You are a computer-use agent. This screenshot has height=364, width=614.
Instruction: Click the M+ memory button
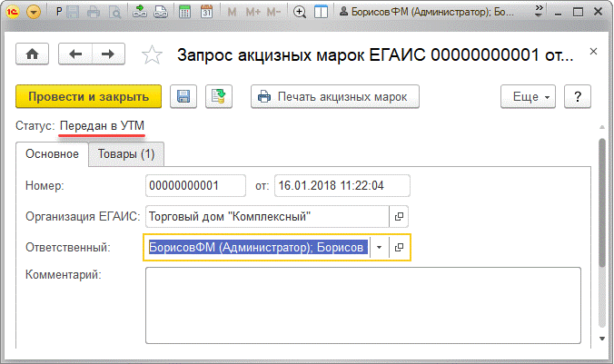[x=253, y=12]
